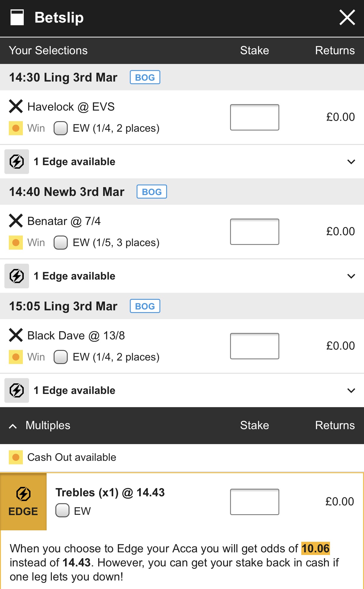Viewport: 364px width, 589px height.
Task: Enable EW checkbox for Havelock
Action: pyautogui.click(x=61, y=128)
